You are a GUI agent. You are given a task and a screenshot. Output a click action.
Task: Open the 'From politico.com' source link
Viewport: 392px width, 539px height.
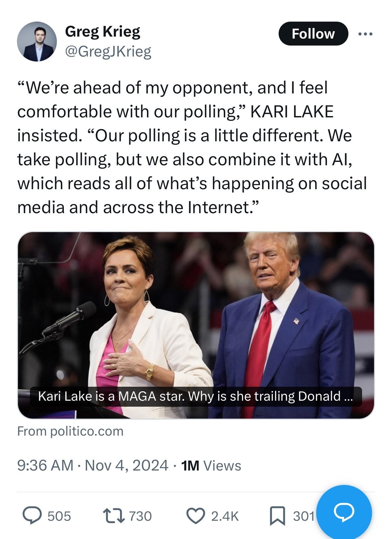click(70, 431)
